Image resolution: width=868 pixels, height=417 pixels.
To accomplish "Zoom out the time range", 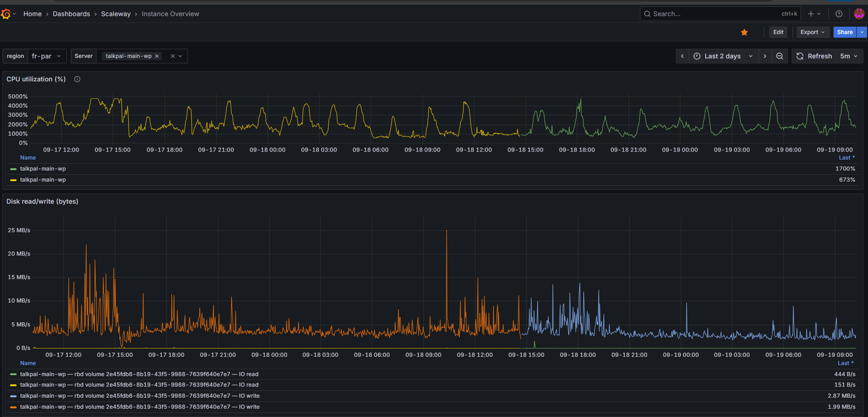I will 780,56.
